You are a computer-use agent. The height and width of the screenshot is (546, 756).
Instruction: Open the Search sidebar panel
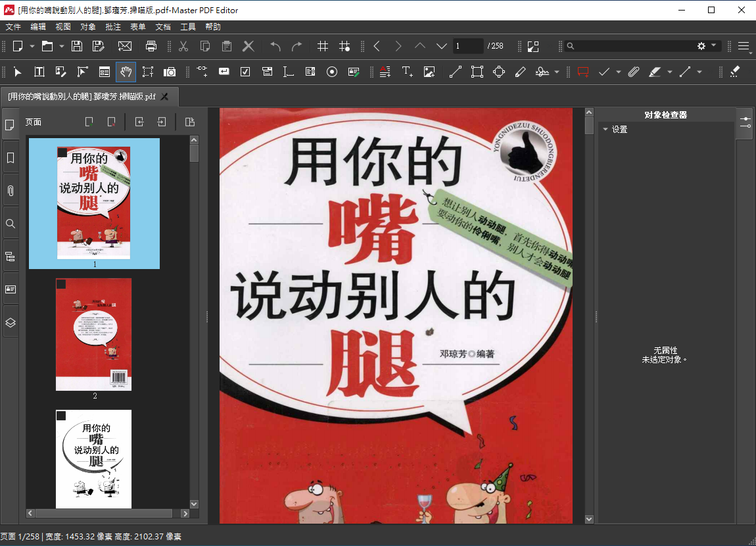[10, 223]
